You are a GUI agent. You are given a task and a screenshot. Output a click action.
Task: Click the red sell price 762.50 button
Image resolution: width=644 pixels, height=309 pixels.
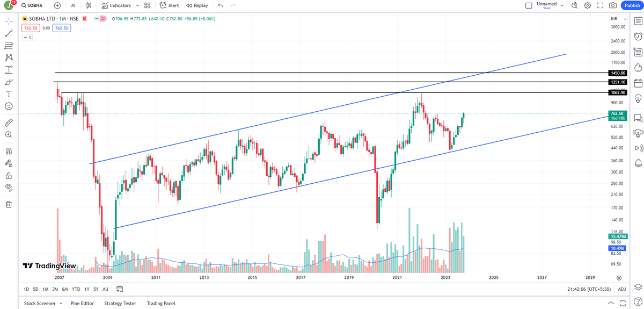point(30,28)
